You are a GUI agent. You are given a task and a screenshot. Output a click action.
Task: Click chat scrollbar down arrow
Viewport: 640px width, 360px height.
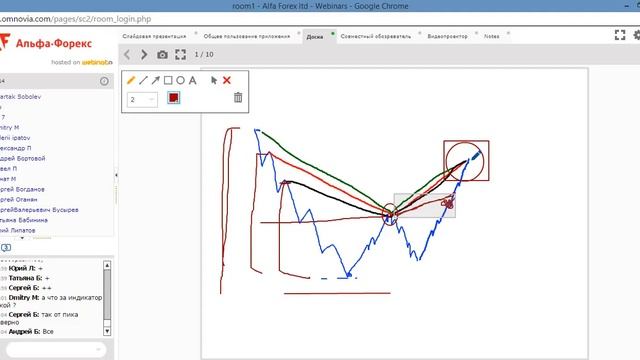(107, 331)
